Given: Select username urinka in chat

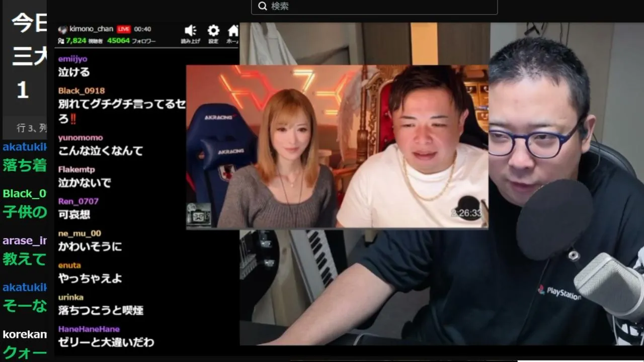Looking at the screenshot, I should (70, 297).
